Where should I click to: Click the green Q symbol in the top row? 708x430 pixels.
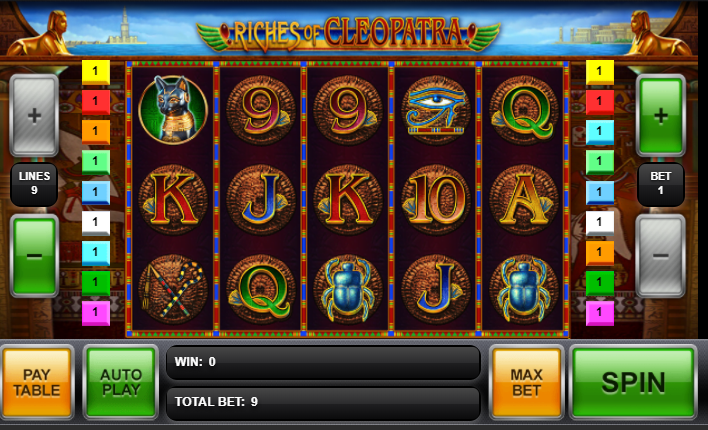pos(524,110)
